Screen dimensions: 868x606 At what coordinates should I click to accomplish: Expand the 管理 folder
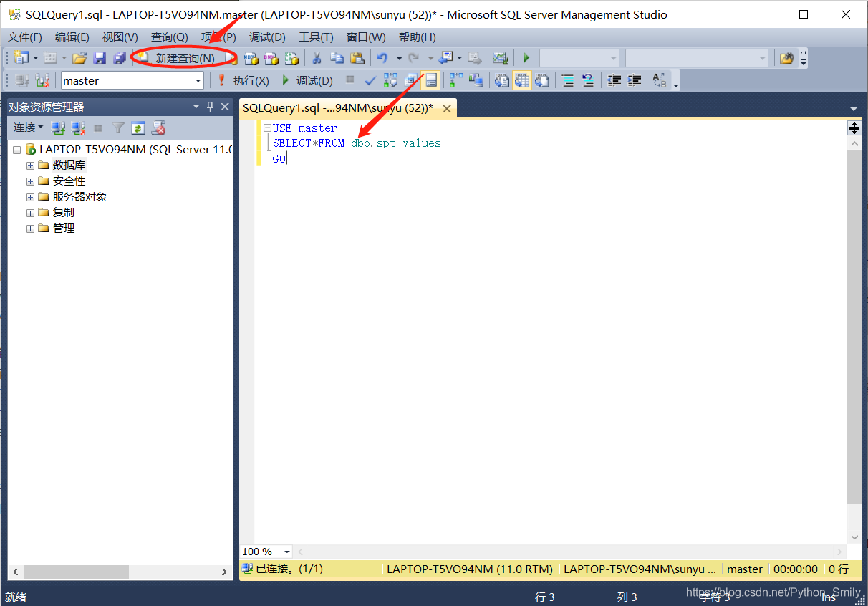[30, 229]
